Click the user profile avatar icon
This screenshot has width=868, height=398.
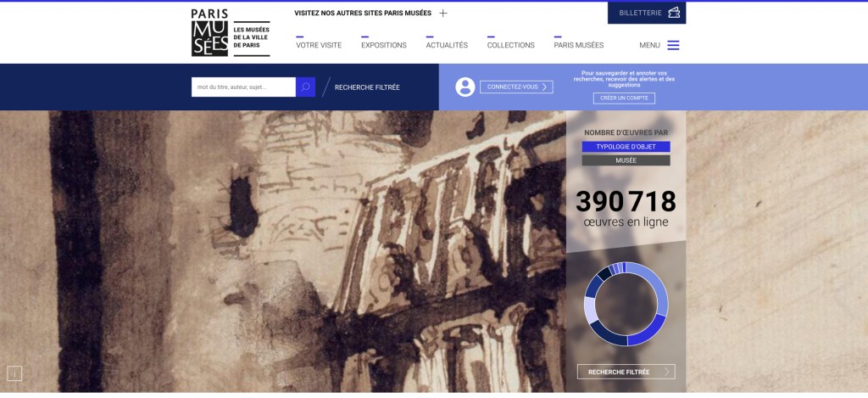point(465,87)
